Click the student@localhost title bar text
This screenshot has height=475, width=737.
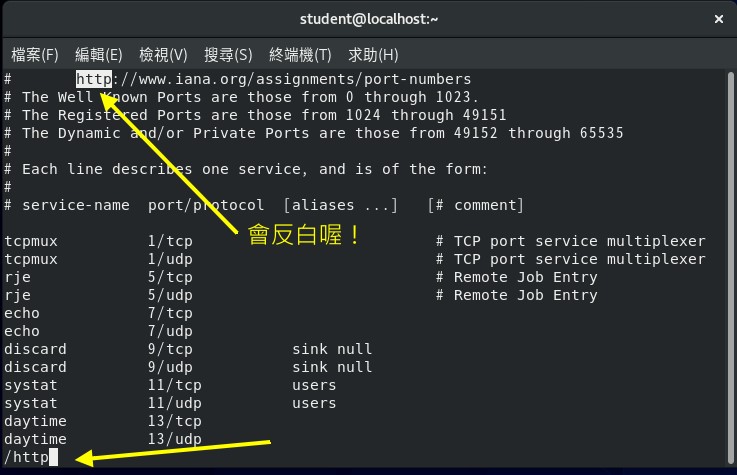tap(368, 19)
